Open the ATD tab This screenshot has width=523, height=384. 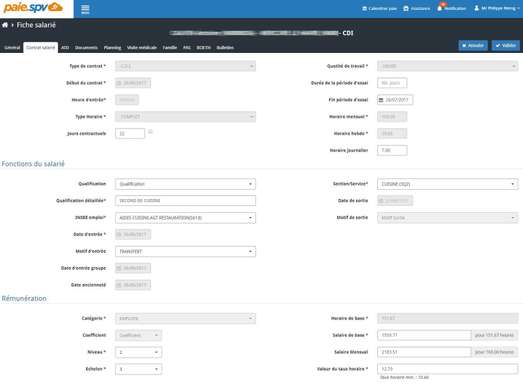coord(65,47)
